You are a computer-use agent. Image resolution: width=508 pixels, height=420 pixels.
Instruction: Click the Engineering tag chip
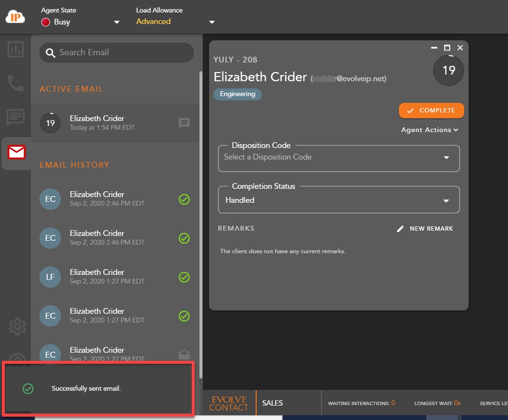237,94
